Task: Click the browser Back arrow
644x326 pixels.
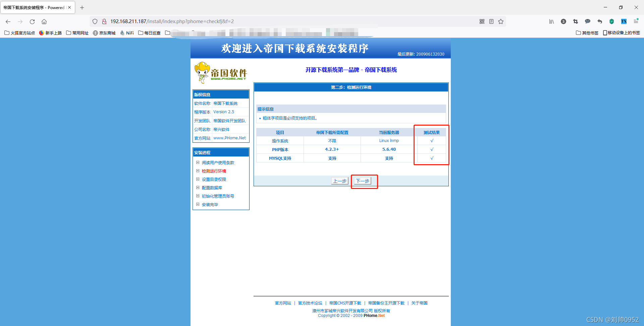Action: pyautogui.click(x=8, y=21)
